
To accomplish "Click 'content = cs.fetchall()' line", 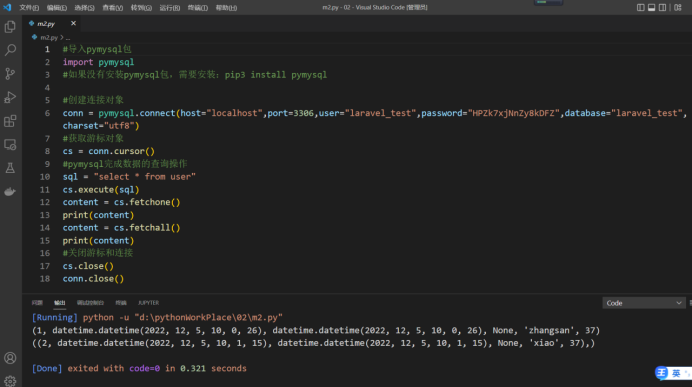I will point(121,228).
